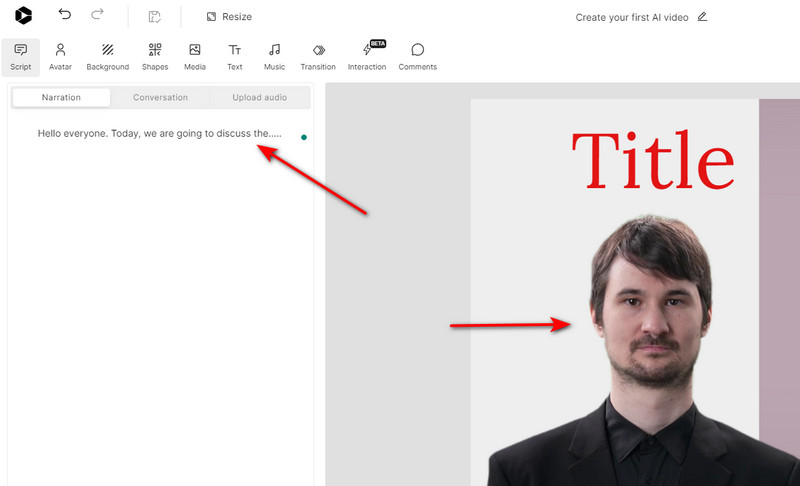
Task: Open the Comments panel
Action: point(417,57)
